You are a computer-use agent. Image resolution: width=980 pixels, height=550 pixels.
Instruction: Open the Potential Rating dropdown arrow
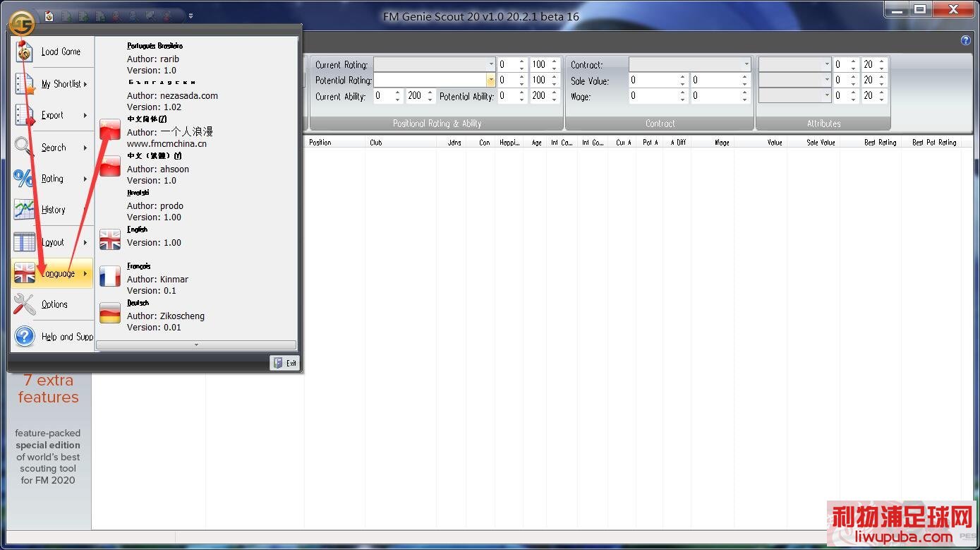point(490,80)
